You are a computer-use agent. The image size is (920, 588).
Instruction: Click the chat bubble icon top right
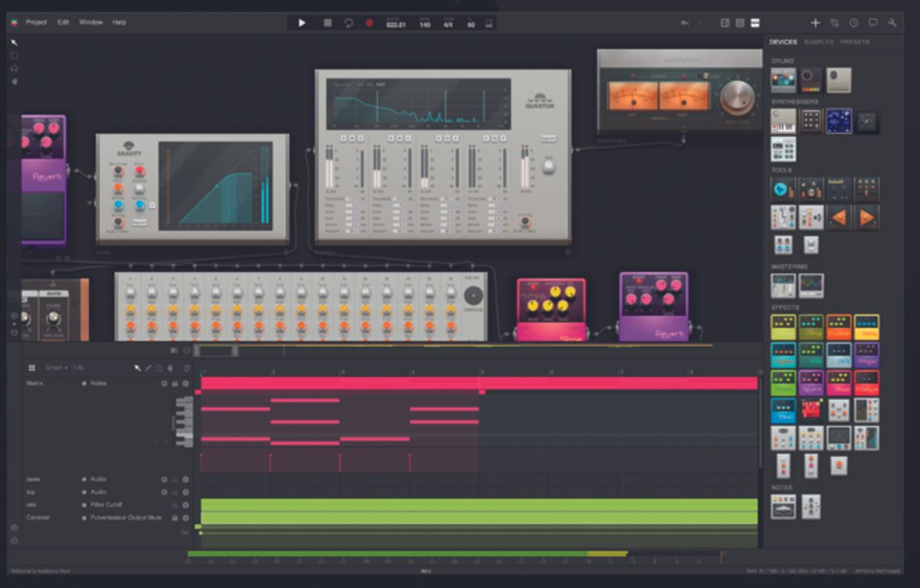point(872,22)
